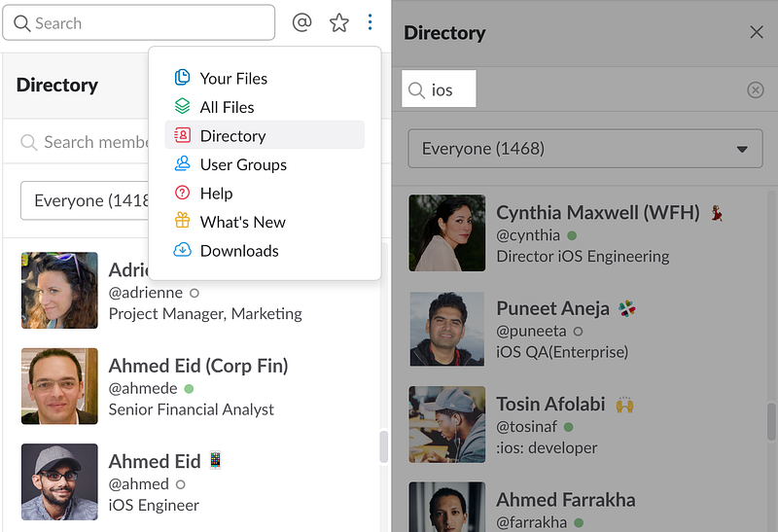The image size is (778, 532).
Task: Open Cynthia Maxwell (WFH) profile name
Action: click(597, 213)
